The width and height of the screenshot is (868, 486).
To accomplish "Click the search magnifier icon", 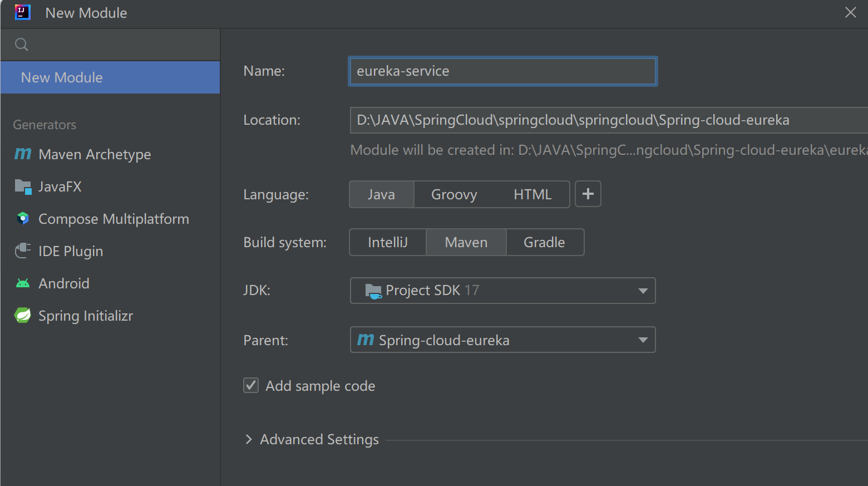I will coord(21,45).
